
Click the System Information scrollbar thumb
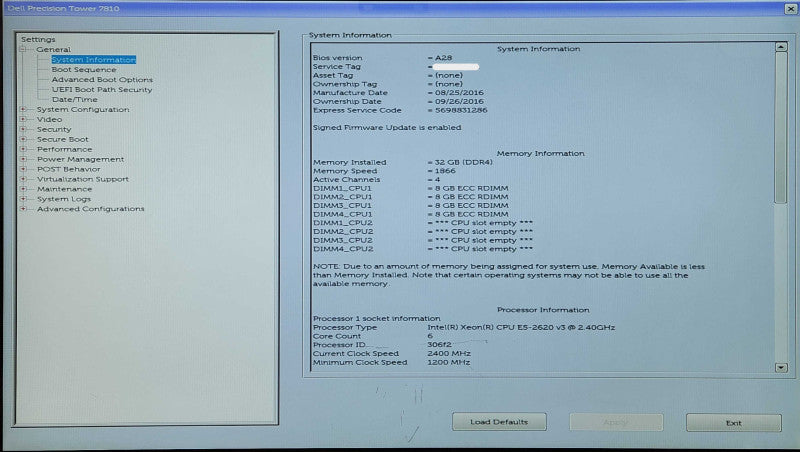click(781, 128)
